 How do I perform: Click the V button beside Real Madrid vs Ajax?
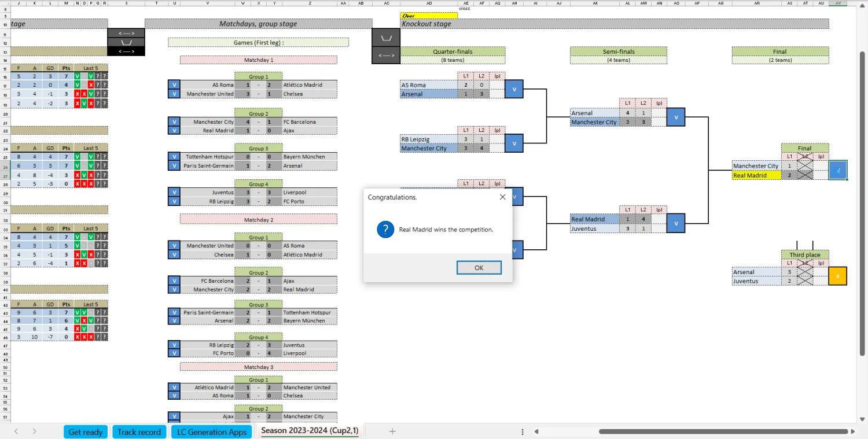[x=174, y=131]
